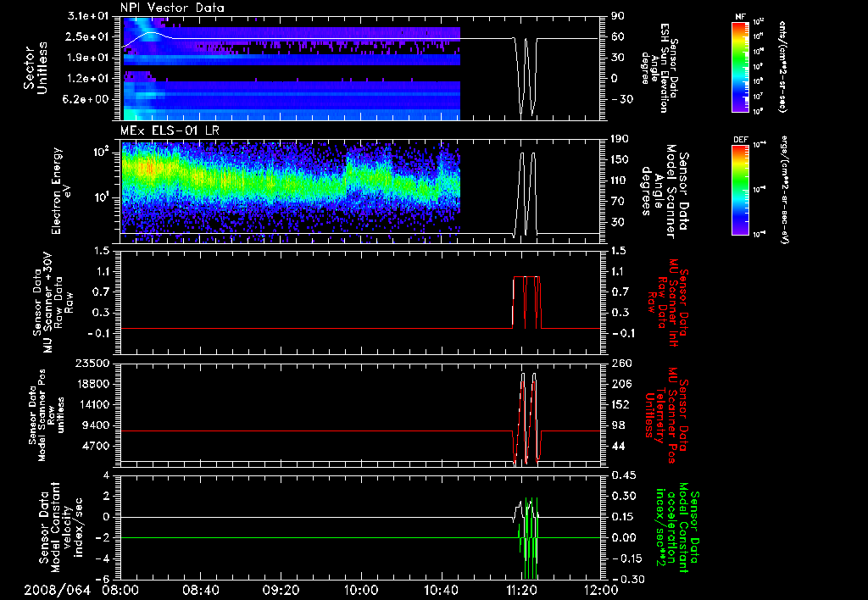This screenshot has width=868, height=600.
Task: Select the 'NPI Vector Data' panel title
Action: coord(172,8)
